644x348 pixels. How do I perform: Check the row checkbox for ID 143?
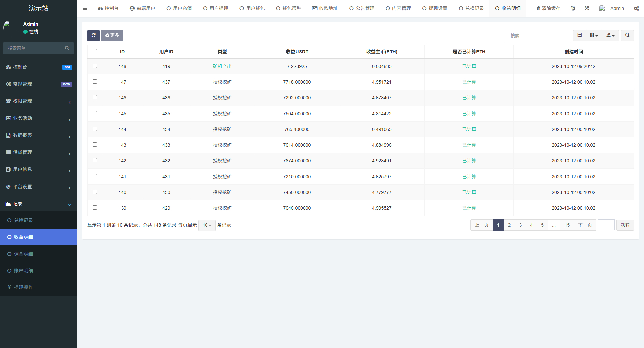[x=95, y=145]
